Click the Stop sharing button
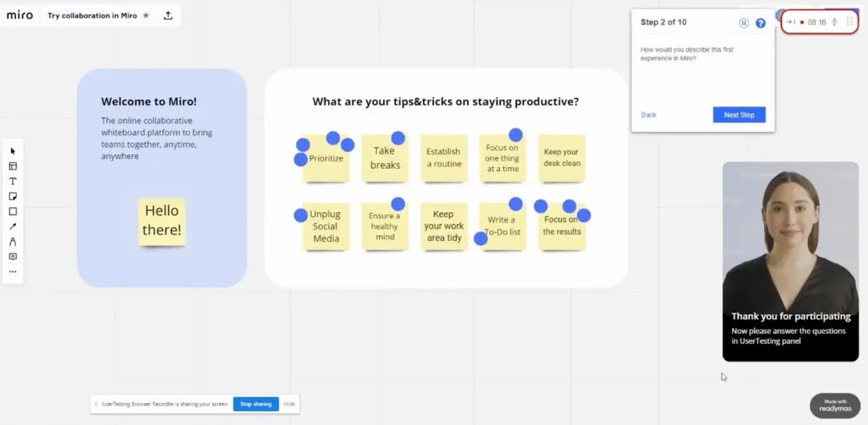Screen dimensions: 868x425 (256, 404)
